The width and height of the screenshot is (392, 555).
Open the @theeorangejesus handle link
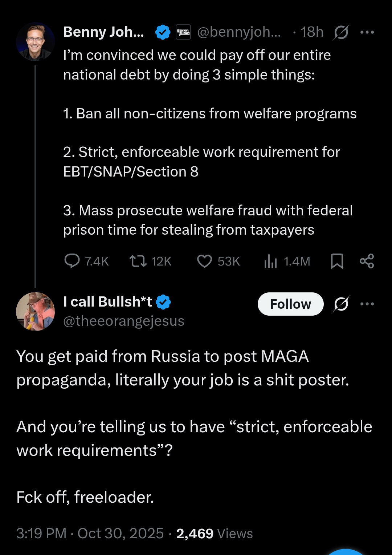pyautogui.click(x=124, y=321)
